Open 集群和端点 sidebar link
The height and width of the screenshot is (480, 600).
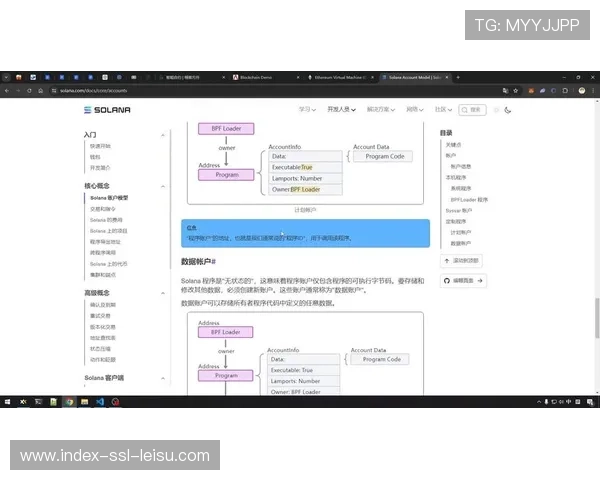pos(103,275)
